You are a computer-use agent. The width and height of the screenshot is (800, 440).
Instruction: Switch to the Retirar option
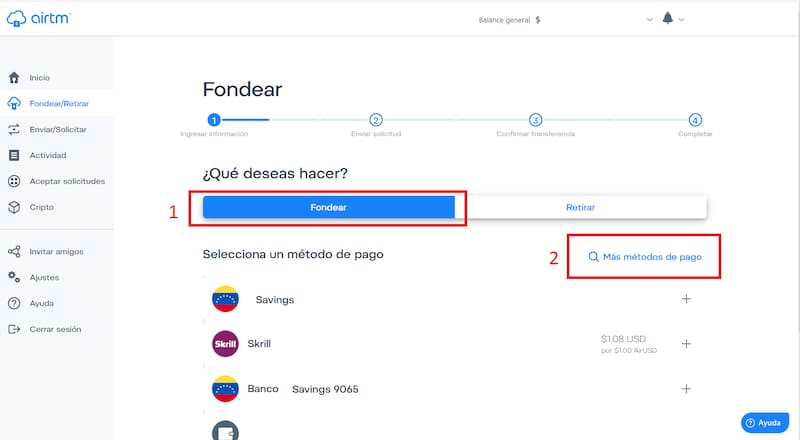[581, 207]
